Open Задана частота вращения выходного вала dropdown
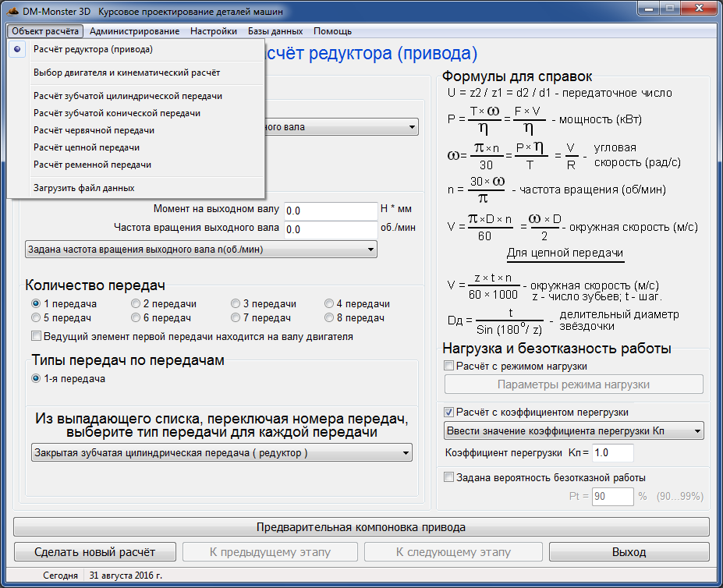This screenshot has width=723, height=588. 201,250
